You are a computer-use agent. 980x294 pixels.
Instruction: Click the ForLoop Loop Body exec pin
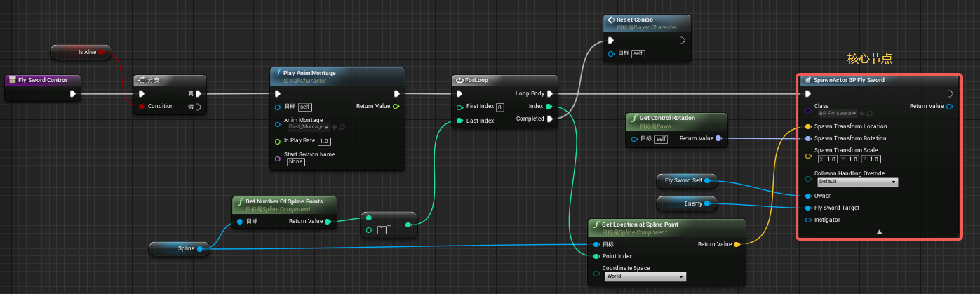coord(549,93)
